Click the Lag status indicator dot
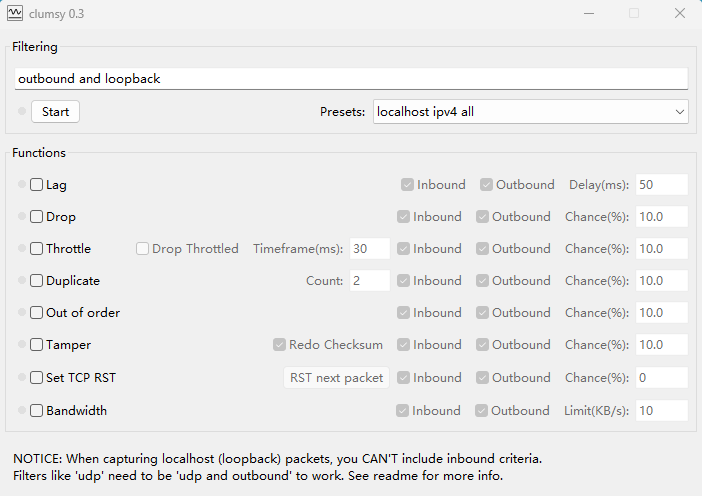This screenshot has width=702, height=496. [22, 184]
